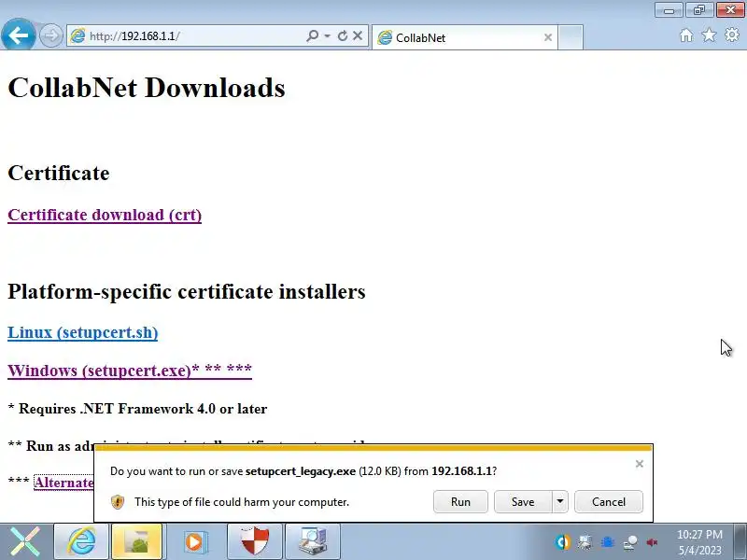Open the Certificate download (crt) link
The width and height of the screenshot is (747, 560).
pyautogui.click(x=105, y=215)
